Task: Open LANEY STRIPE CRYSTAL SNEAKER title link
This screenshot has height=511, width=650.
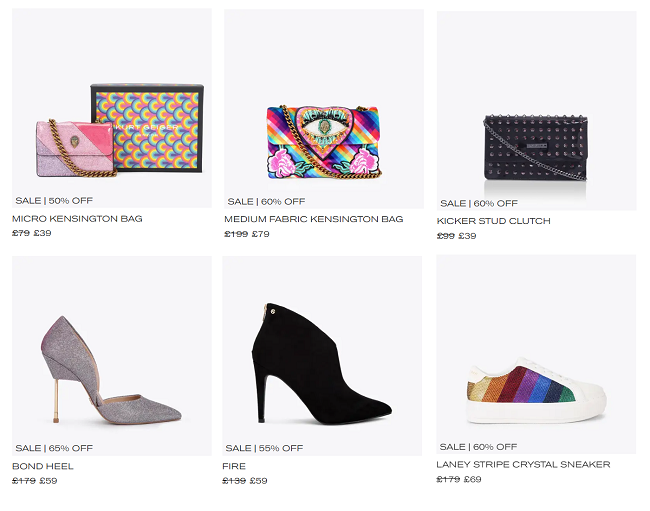Action: click(x=523, y=464)
